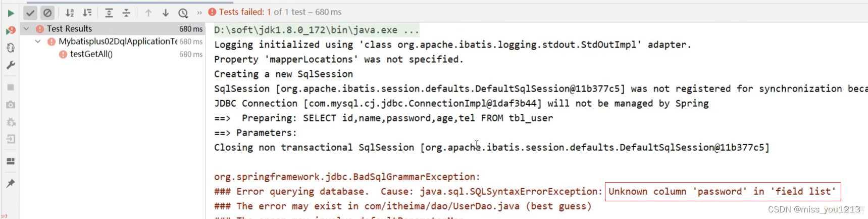This screenshot has width=868, height=219.
Task: Jump to next failed test arrow
Action: point(166,13)
